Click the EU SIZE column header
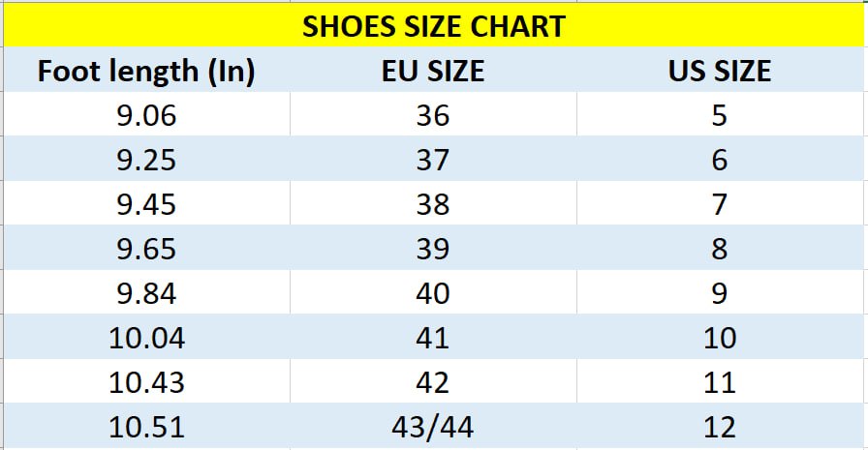868x450 pixels. point(433,72)
